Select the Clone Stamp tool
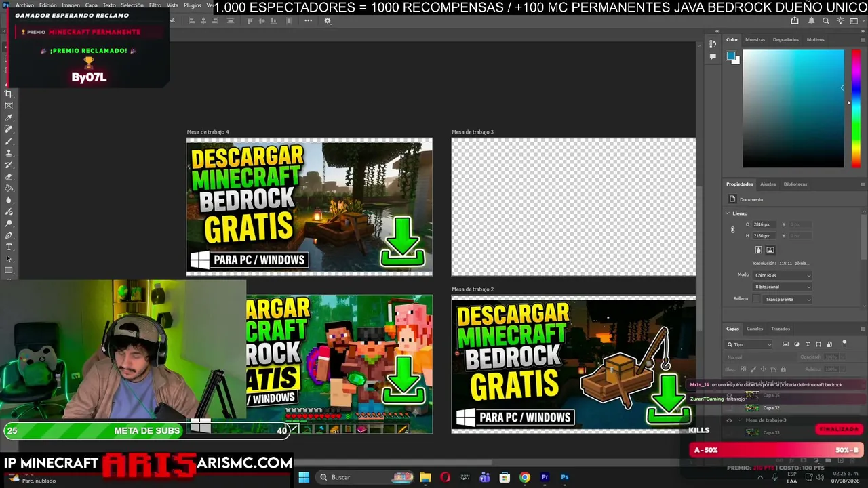868x488 pixels. tap(9, 153)
